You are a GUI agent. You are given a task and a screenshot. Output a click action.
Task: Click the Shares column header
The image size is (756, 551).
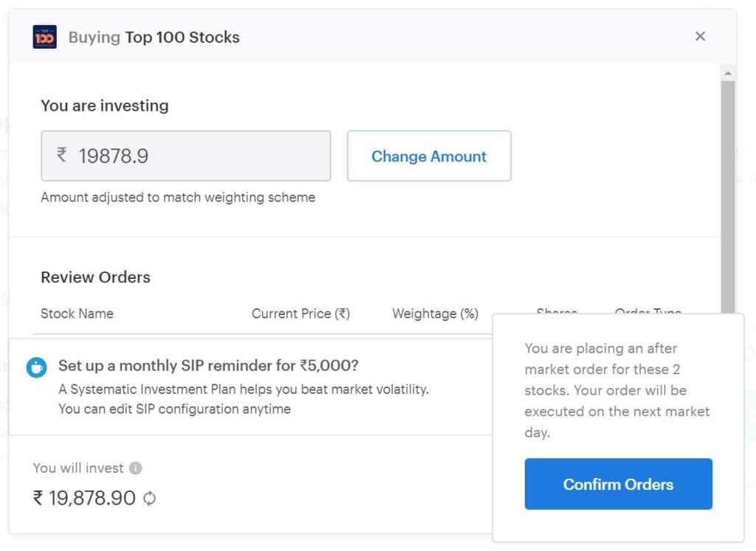click(x=557, y=311)
